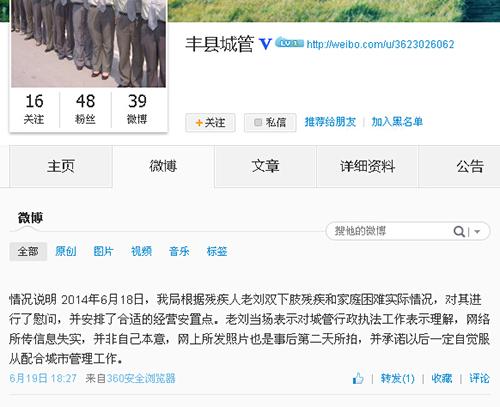
Task: Select the 图片 filter
Action: [104, 251]
